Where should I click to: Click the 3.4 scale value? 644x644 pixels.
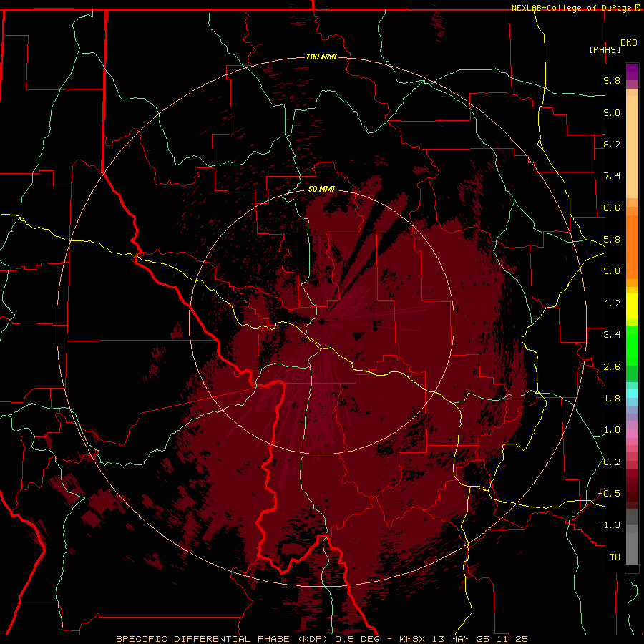pos(612,335)
